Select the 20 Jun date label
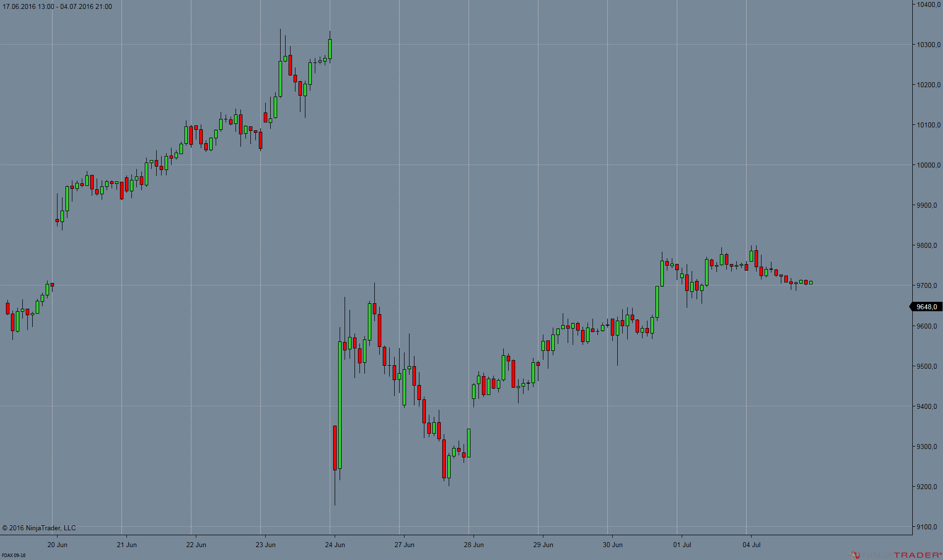Viewport: 943px width, 560px height. coord(58,545)
